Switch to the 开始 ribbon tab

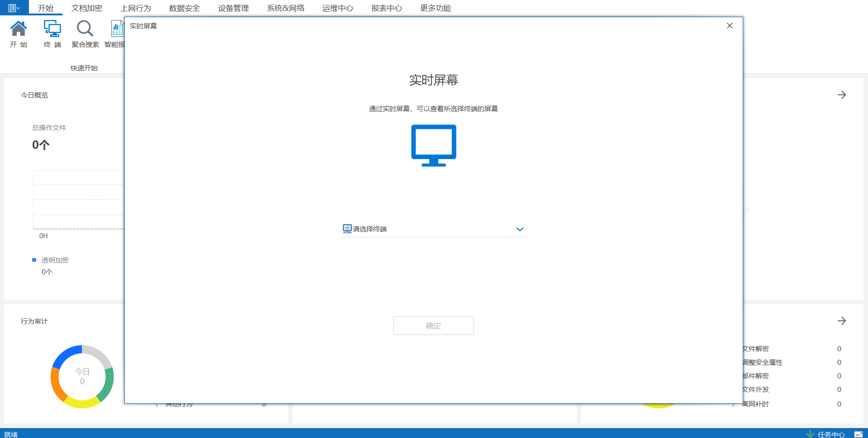tap(46, 8)
